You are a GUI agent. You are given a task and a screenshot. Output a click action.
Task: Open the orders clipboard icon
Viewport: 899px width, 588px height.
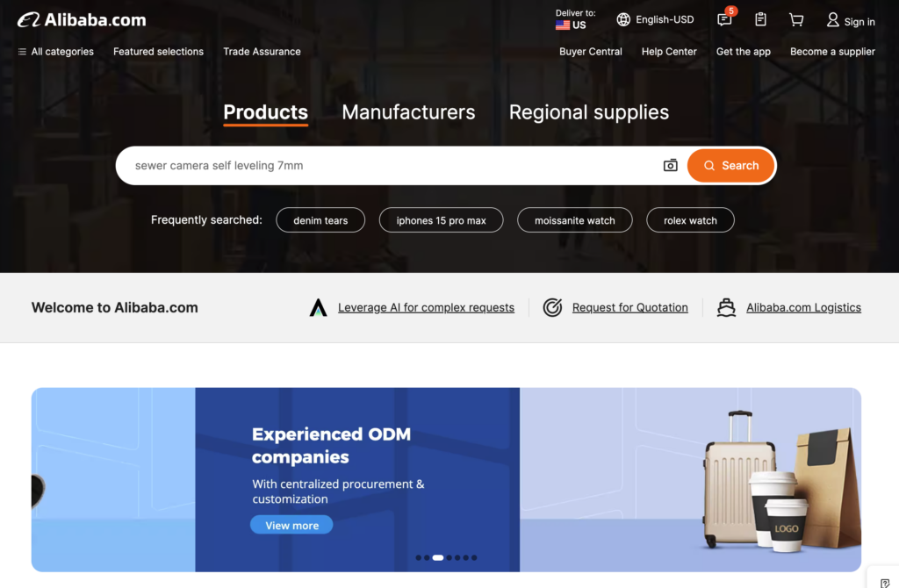(x=760, y=19)
